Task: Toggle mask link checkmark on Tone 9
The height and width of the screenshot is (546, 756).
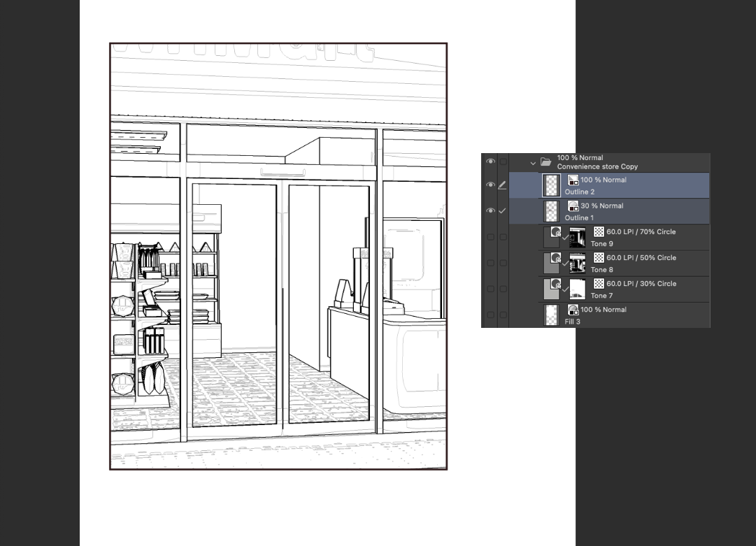Action: pos(565,238)
